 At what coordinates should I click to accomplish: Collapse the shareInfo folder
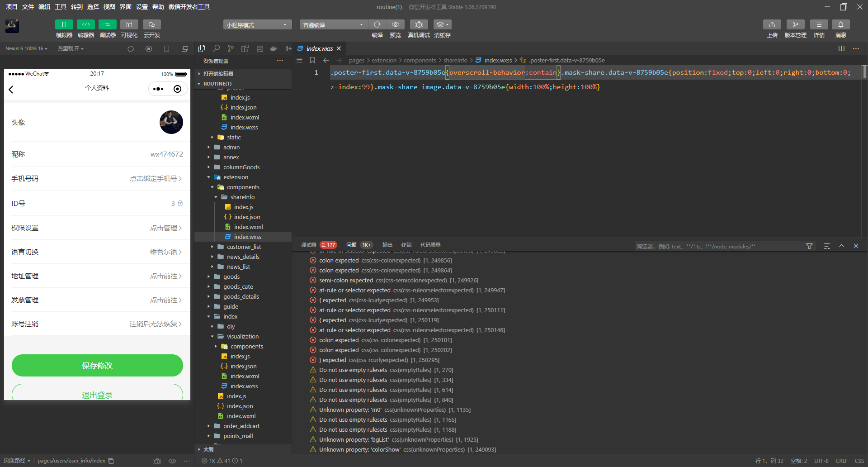[242, 197]
